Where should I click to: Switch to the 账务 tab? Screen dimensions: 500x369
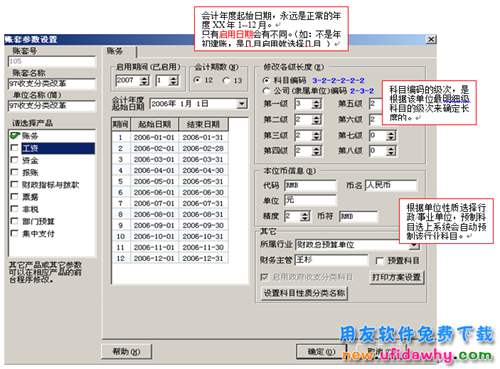pyautogui.click(x=115, y=51)
